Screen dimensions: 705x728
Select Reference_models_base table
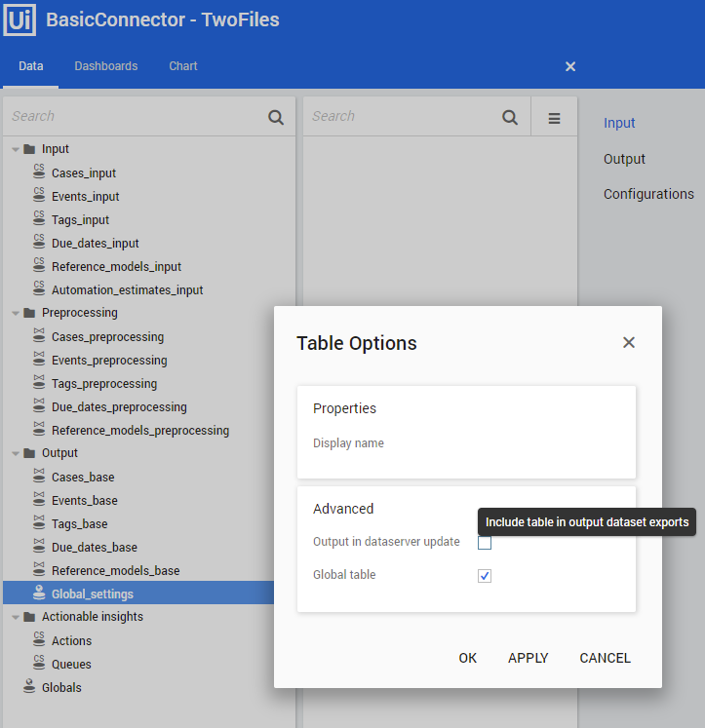[115, 570]
